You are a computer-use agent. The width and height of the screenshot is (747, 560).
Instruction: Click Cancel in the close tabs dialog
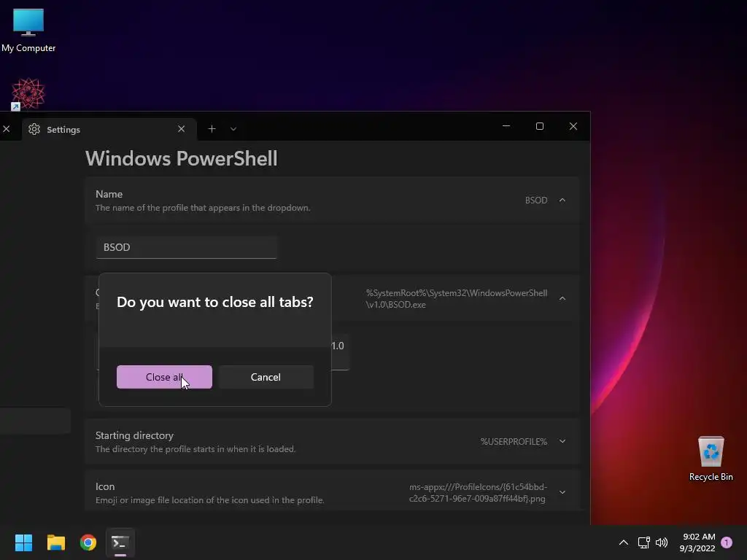[x=266, y=377]
